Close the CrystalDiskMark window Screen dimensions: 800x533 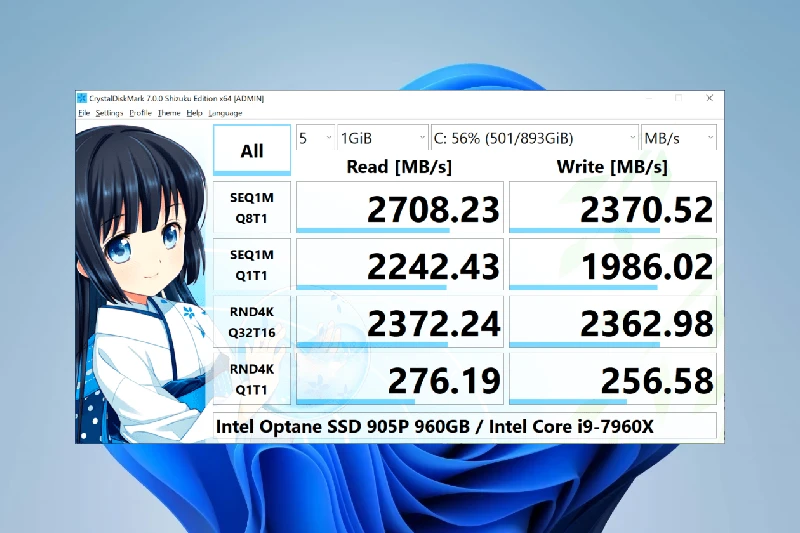(709, 98)
